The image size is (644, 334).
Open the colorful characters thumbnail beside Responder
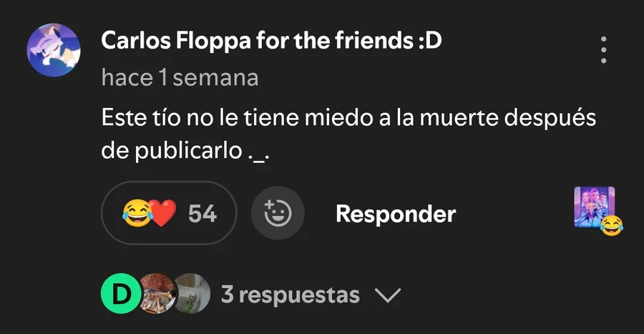tap(595, 207)
